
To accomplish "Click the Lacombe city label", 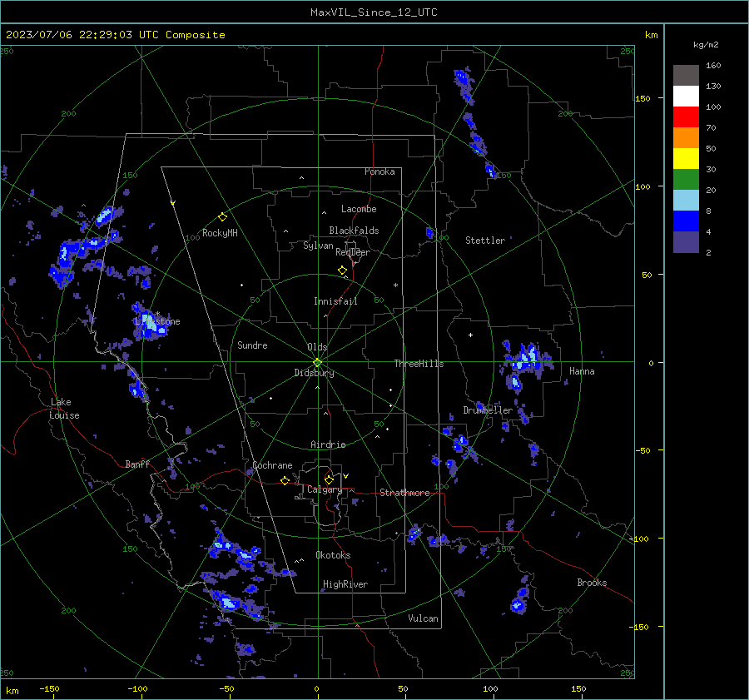I will (359, 209).
